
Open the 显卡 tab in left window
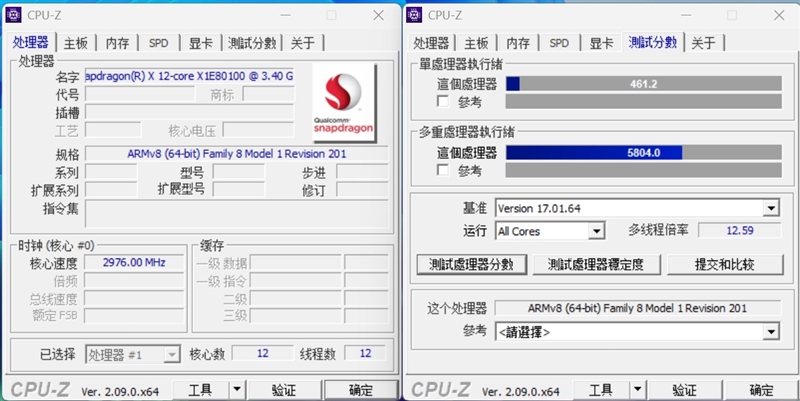point(201,43)
